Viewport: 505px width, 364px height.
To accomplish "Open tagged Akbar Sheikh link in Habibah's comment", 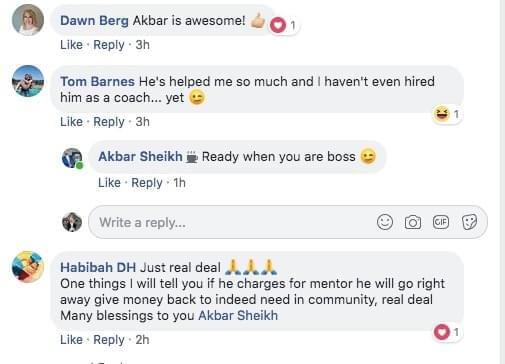I will click(x=238, y=315).
